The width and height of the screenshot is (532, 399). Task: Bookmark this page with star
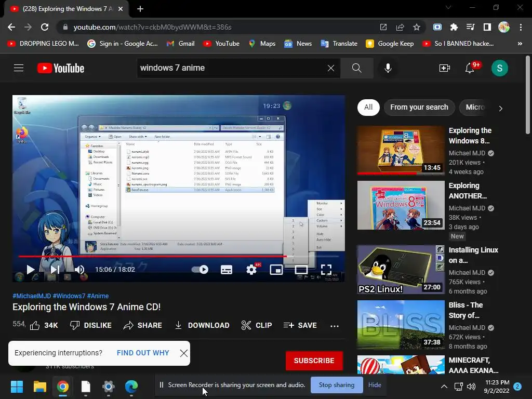coord(417,27)
